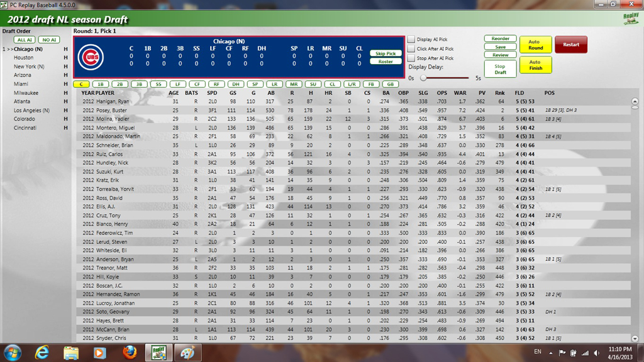This screenshot has height=362, width=644.
Task: Click the Chicago Cubs team logo
Action: [x=90, y=58]
